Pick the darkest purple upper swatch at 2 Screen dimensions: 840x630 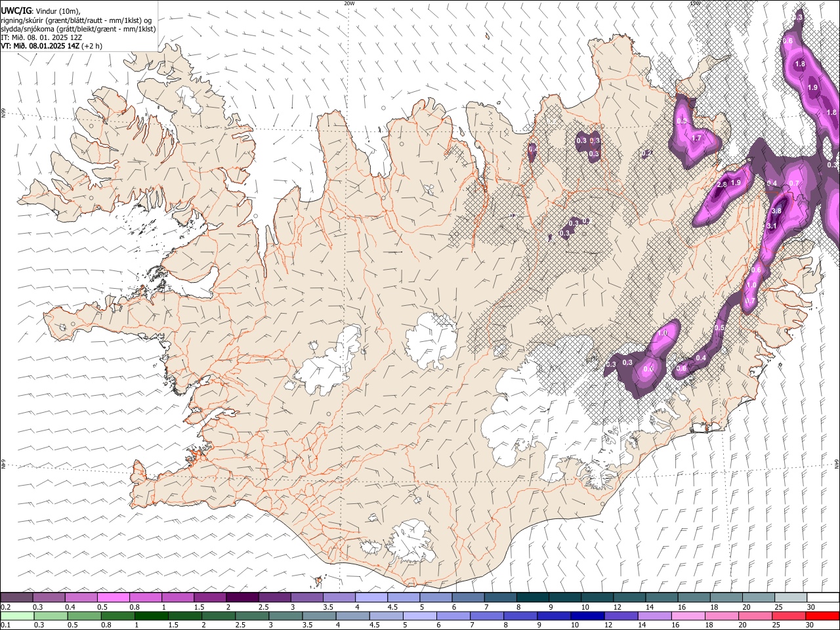click(x=242, y=597)
